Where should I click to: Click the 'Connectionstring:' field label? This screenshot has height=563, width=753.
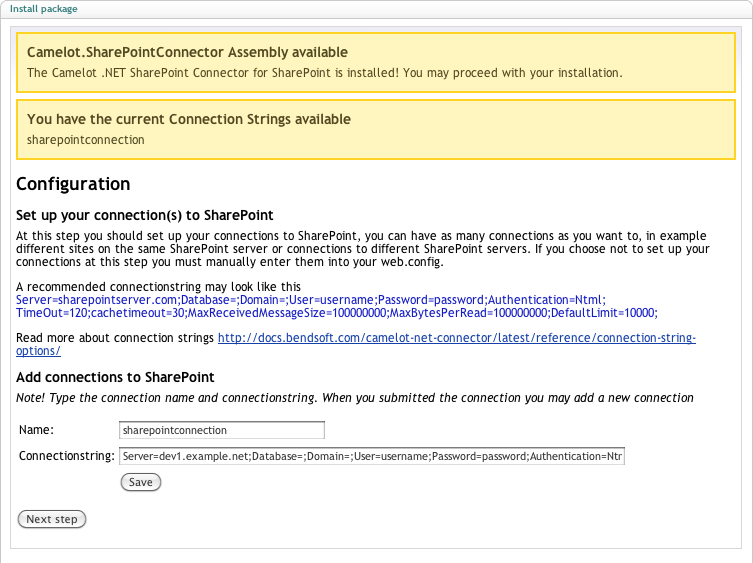(x=67, y=455)
